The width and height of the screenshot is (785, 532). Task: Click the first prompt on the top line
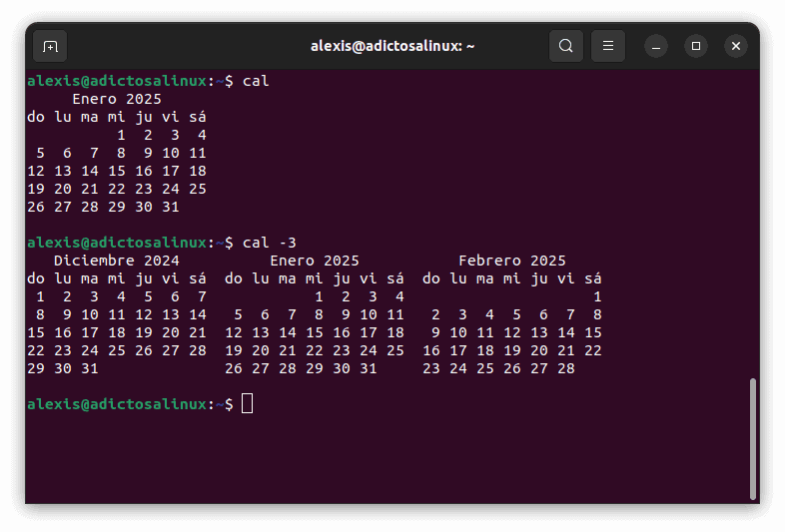[130, 81]
